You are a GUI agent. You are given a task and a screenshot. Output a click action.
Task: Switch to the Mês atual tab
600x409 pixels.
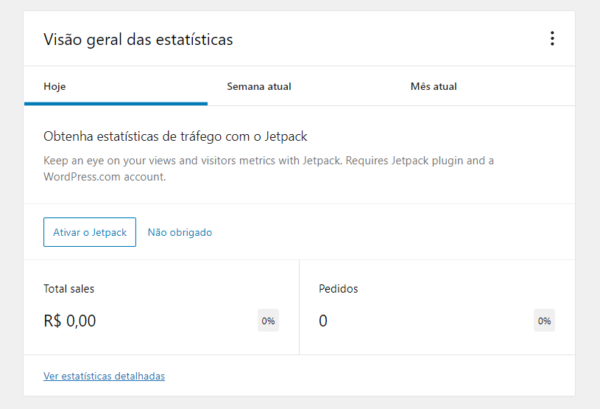coord(433,86)
